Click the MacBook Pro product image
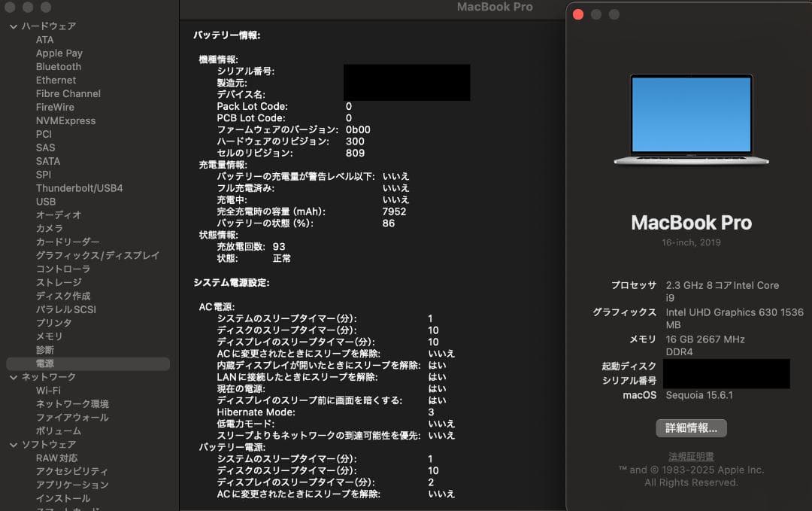Image resolution: width=812 pixels, height=511 pixels. click(690, 120)
